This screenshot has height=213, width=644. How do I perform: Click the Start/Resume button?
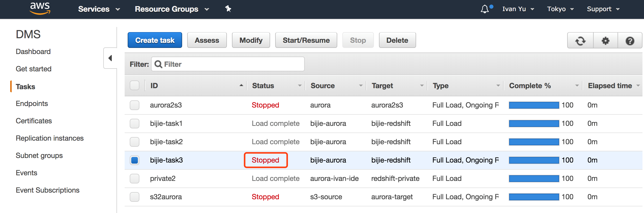pyautogui.click(x=306, y=40)
